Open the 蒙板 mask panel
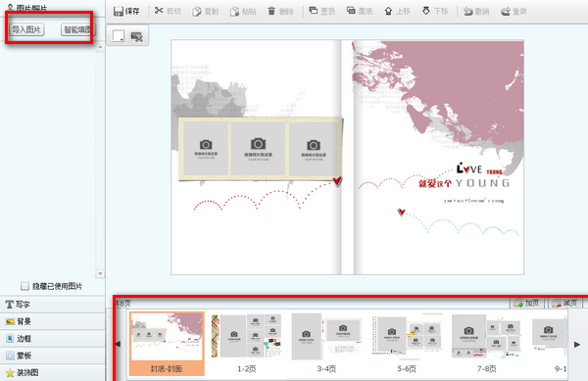Image resolution: width=588 pixels, height=381 pixels. click(x=53, y=356)
